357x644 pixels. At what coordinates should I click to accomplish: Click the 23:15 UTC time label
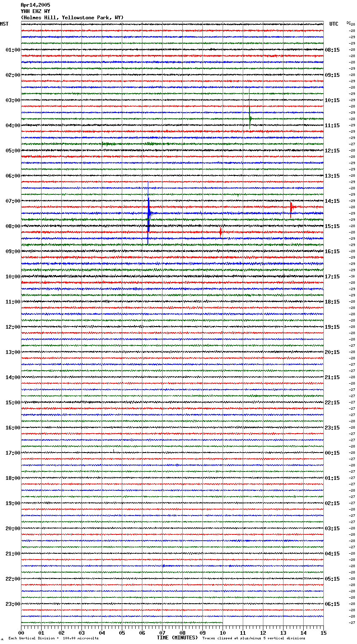click(332, 428)
